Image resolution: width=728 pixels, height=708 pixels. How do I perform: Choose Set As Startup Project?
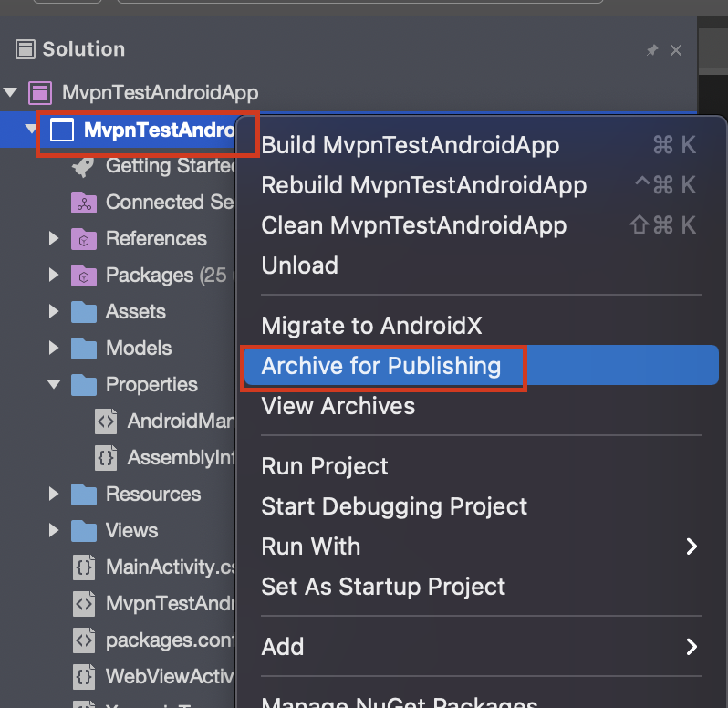[383, 587]
